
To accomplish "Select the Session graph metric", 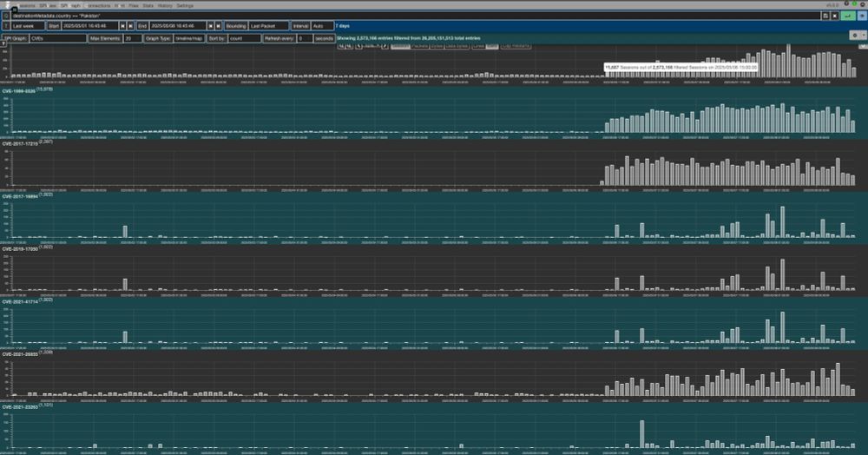I will point(400,46).
